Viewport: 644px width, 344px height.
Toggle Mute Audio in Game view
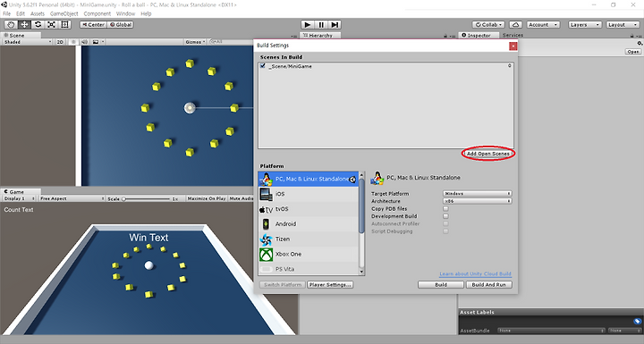tap(241, 198)
